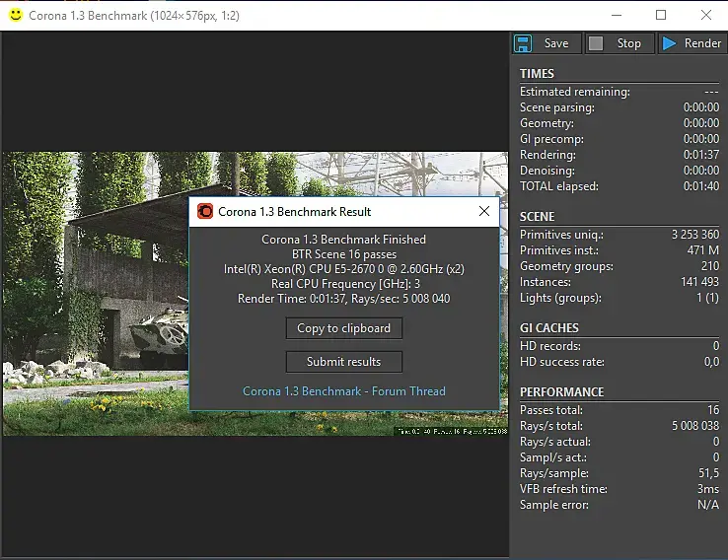The width and height of the screenshot is (728, 560).
Task: Click the smiley face application icon
Action: coord(16,15)
